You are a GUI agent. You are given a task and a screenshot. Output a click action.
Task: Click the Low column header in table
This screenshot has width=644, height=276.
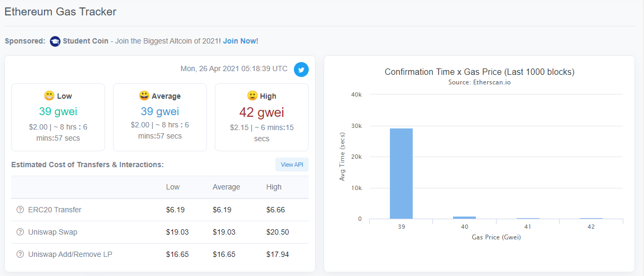coord(173,187)
